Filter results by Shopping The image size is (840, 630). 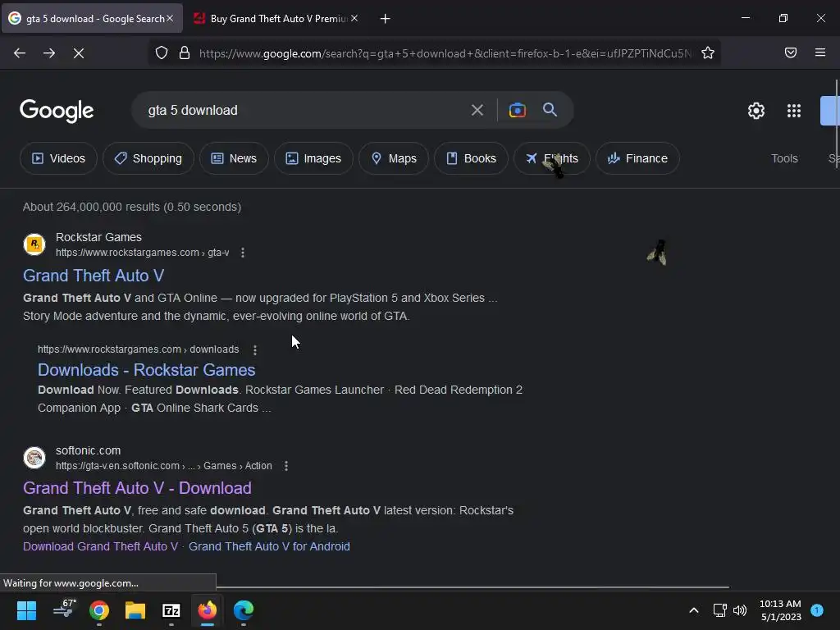click(148, 158)
